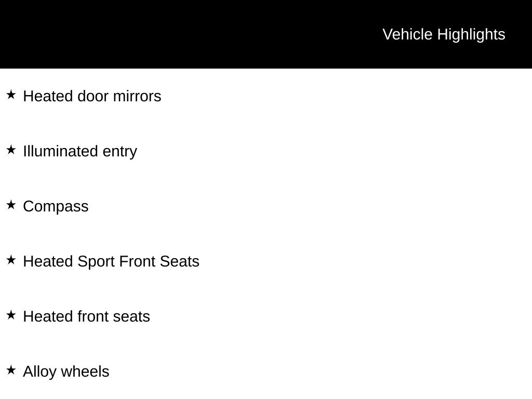This screenshot has height=399, width=532.
Task: Click the star icon next to Illuminated entry
Action: (x=11, y=150)
